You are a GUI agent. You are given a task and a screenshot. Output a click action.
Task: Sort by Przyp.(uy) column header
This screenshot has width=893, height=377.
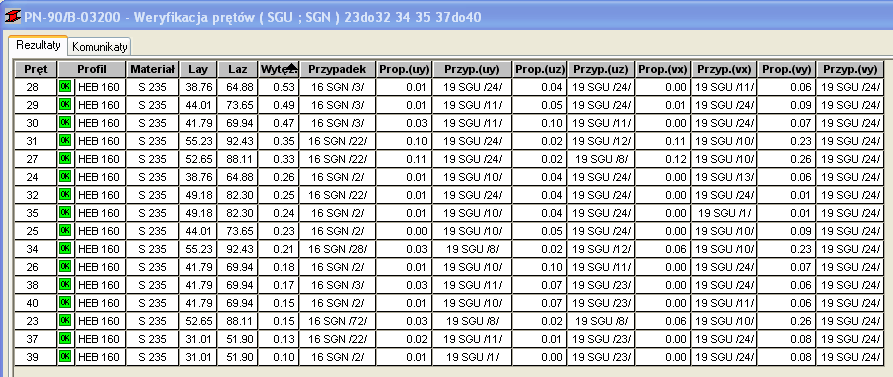pyautogui.click(x=472, y=69)
